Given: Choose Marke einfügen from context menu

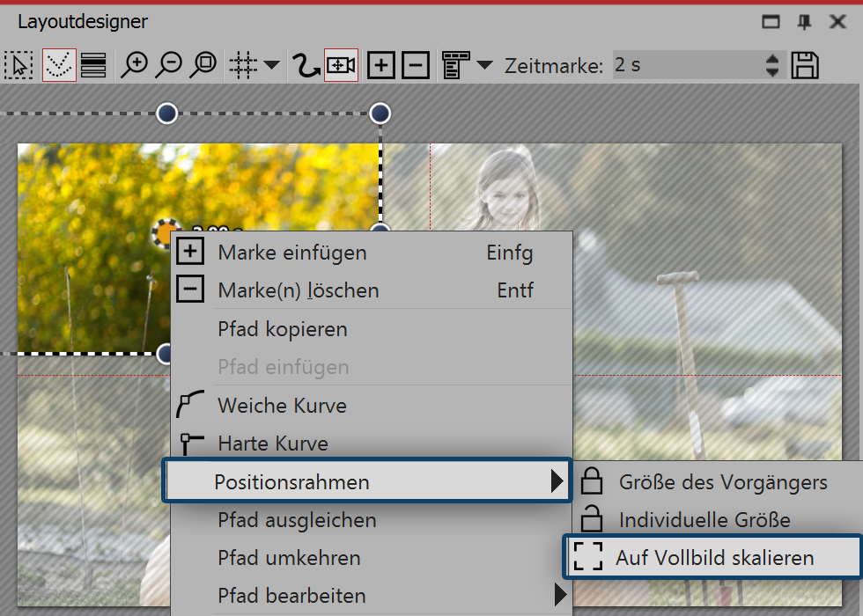Looking at the screenshot, I should point(372,253).
